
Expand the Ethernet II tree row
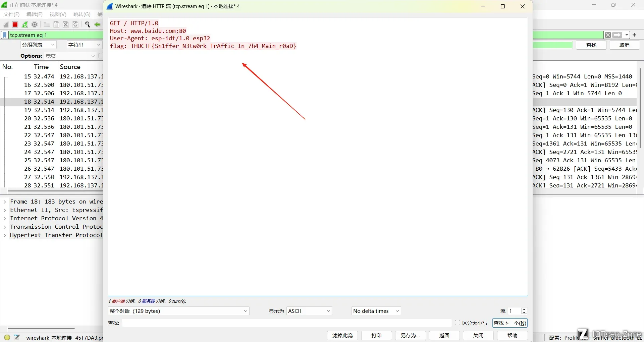click(x=5, y=210)
